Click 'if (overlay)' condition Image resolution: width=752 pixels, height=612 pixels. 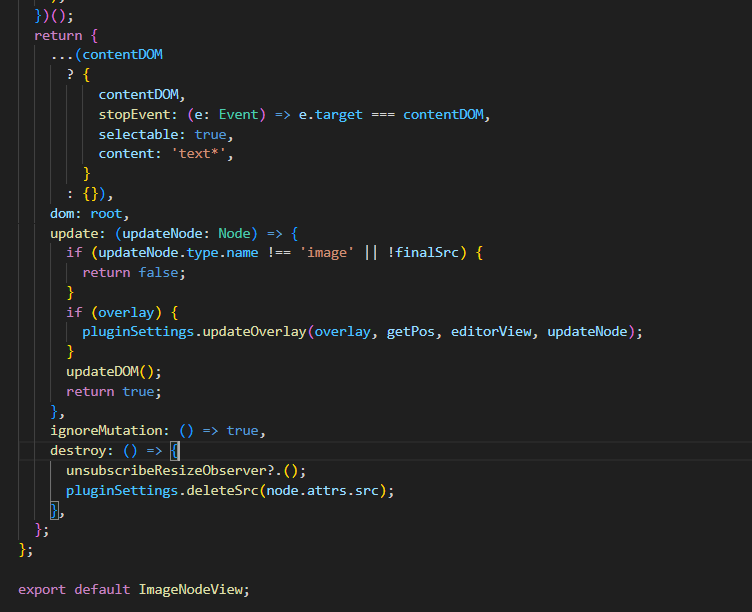tap(114, 313)
